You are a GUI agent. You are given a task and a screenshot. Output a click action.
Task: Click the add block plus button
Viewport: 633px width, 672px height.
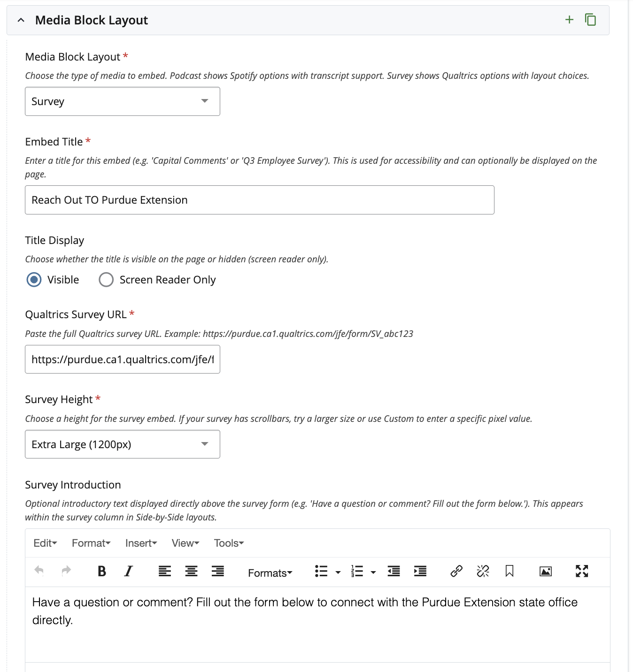click(569, 20)
